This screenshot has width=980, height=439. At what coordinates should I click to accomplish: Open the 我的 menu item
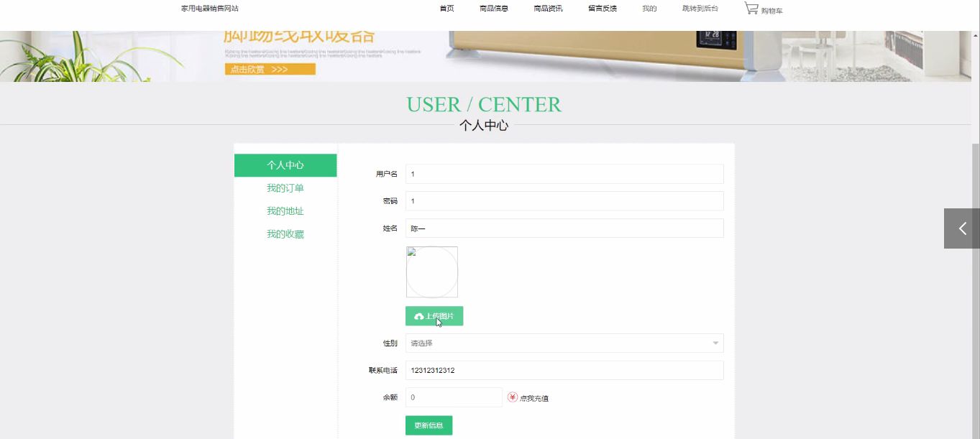point(649,9)
